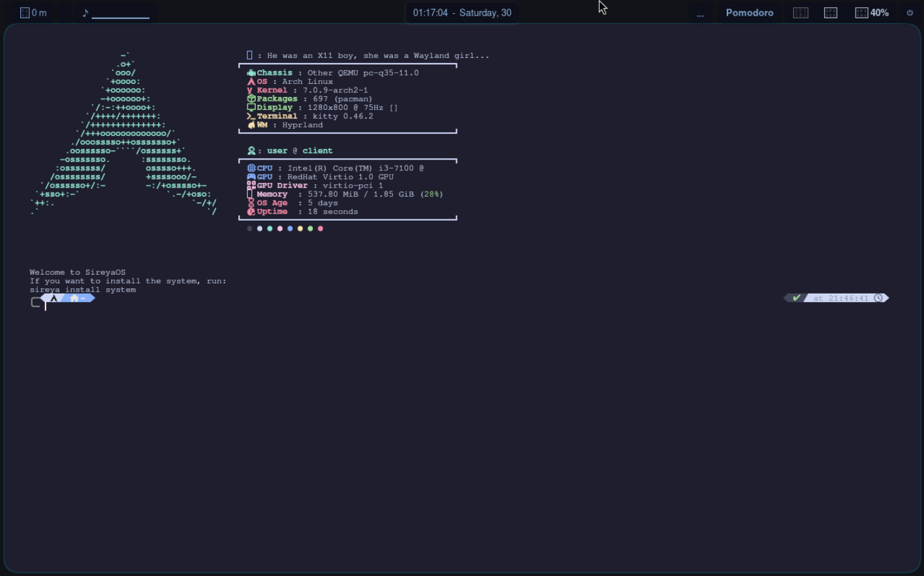Image resolution: width=924 pixels, height=576 pixels.
Task: Click the clock icon beside Uptime
Action: click(251, 212)
